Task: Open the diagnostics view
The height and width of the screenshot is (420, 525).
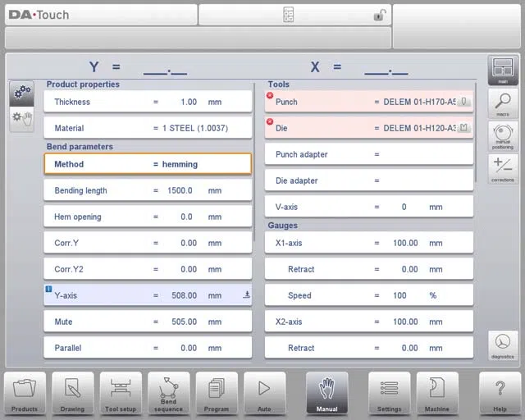Action: 503,346
